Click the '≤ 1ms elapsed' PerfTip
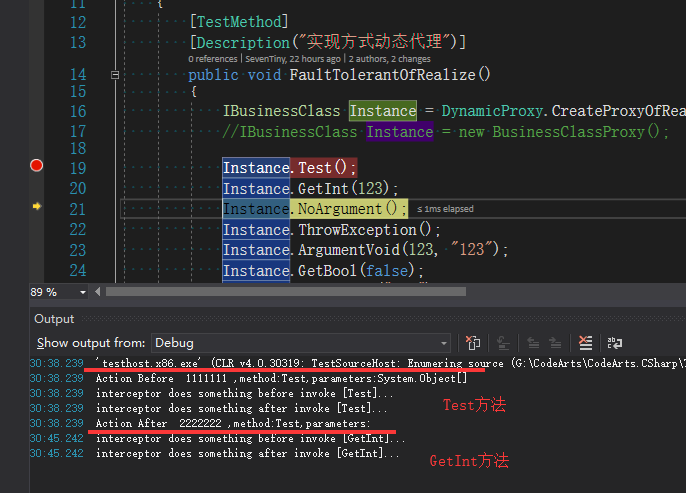Screen dimensions: 686x493 coord(445,209)
